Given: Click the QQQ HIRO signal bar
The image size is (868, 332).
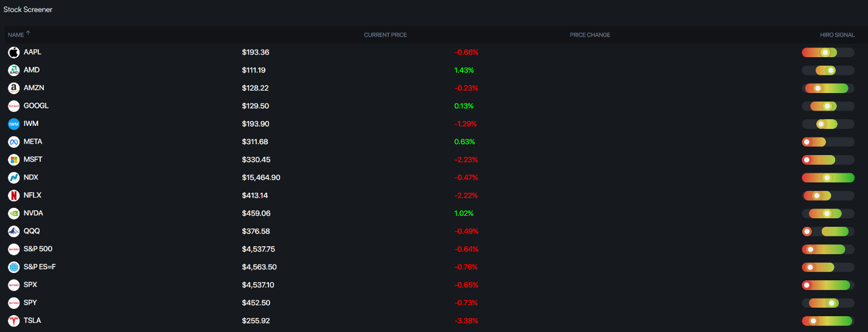Looking at the screenshot, I should 828,232.
